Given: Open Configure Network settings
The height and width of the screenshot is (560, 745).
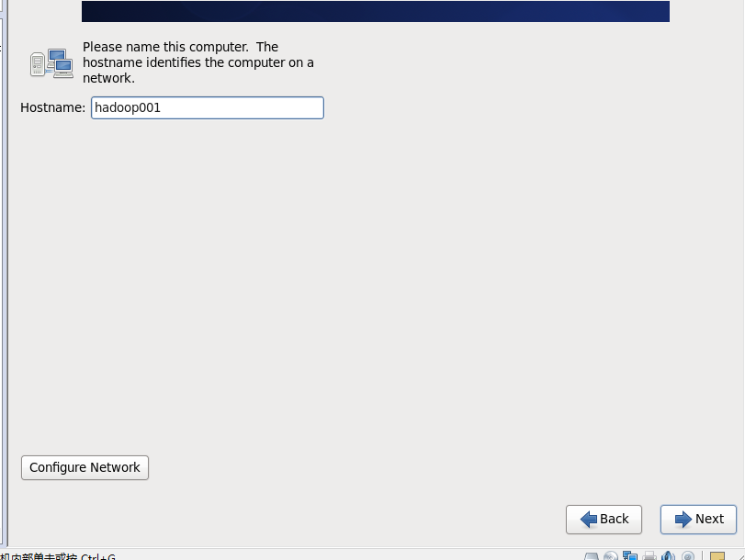Looking at the screenshot, I should [85, 467].
